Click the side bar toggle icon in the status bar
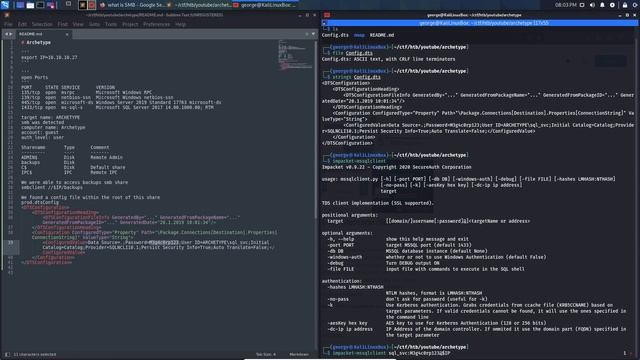Screen dimensions: 640x360 [x=7, y=354]
